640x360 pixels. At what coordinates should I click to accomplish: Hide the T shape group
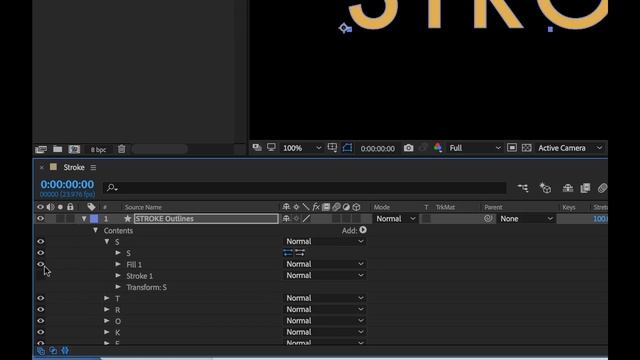40,298
